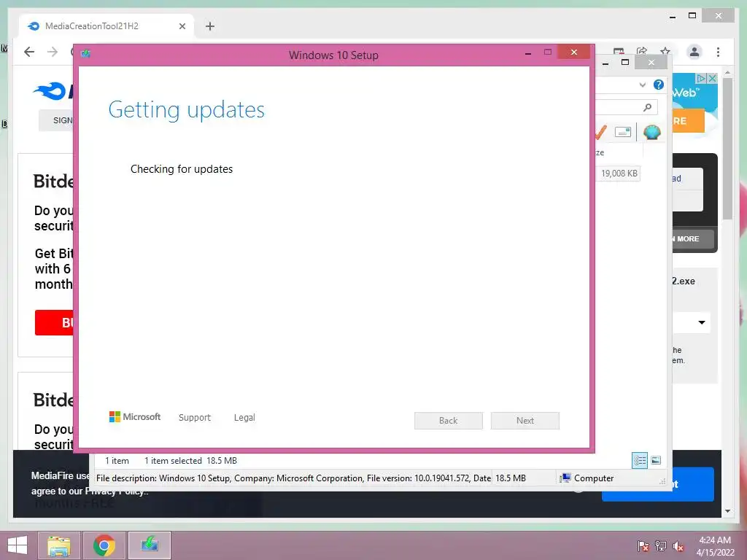Open File Explorer help question mark icon
The image size is (747, 560).
point(659,85)
